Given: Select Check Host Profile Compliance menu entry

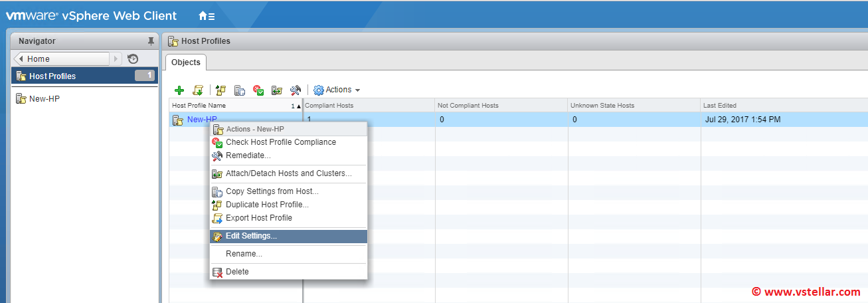Looking at the screenshot, I should (280, 142).
